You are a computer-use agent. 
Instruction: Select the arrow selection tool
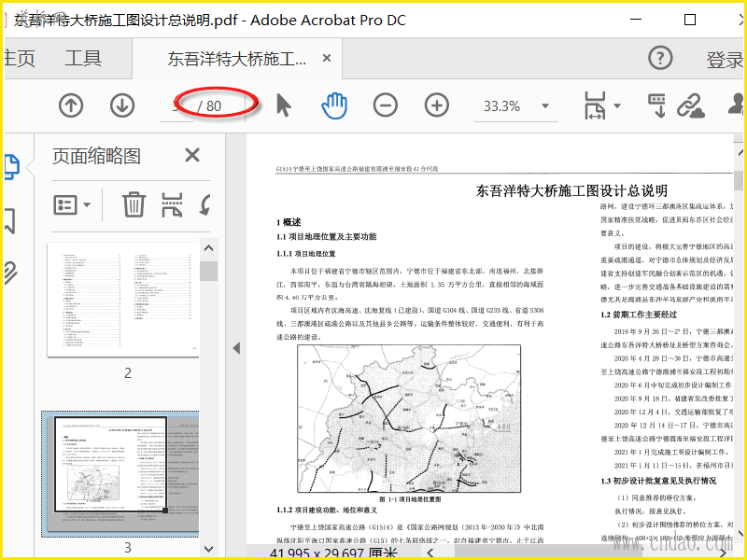click(x=284, y=105)
